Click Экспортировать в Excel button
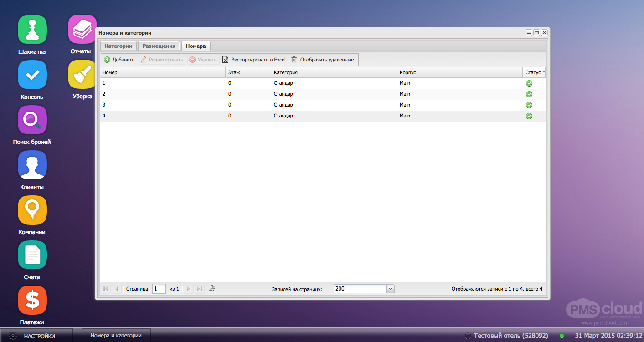This screenshot has width=644, height=342. [254, 60]
